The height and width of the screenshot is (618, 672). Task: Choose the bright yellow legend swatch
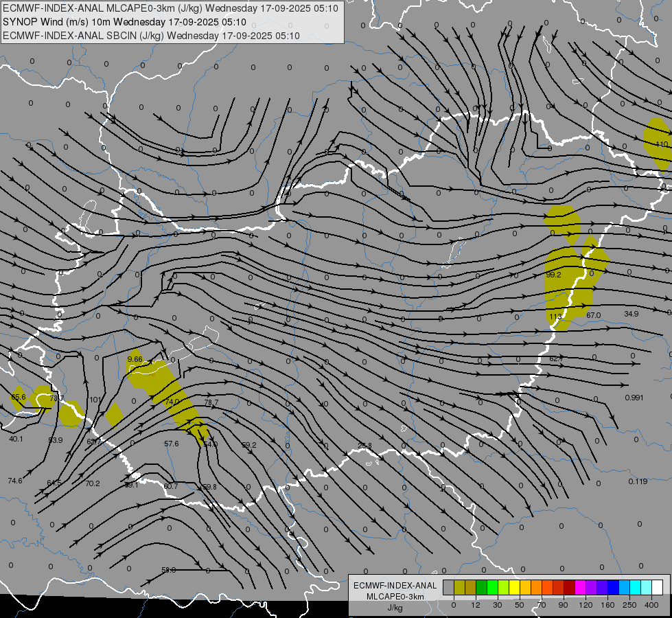click(x=514, y=587)
